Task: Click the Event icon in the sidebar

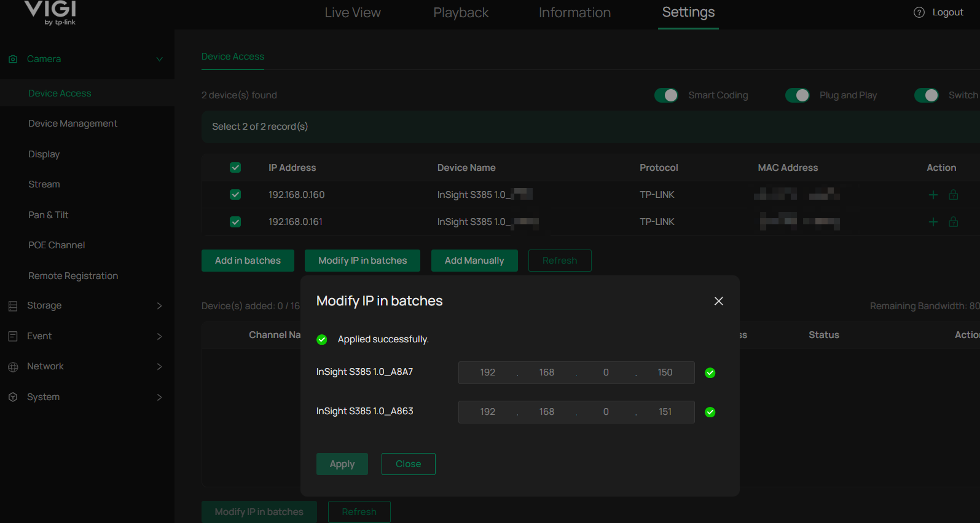Action: coord(13,336)
